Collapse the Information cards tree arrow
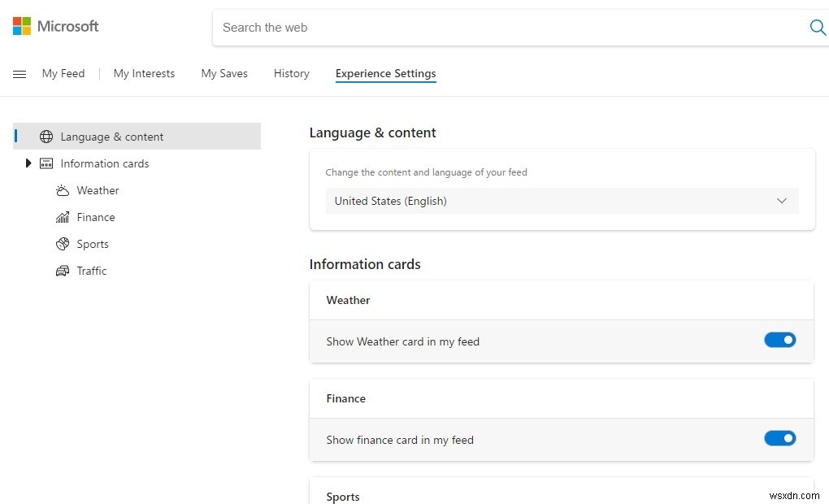The image size is (829, 504). coord(28,163)
